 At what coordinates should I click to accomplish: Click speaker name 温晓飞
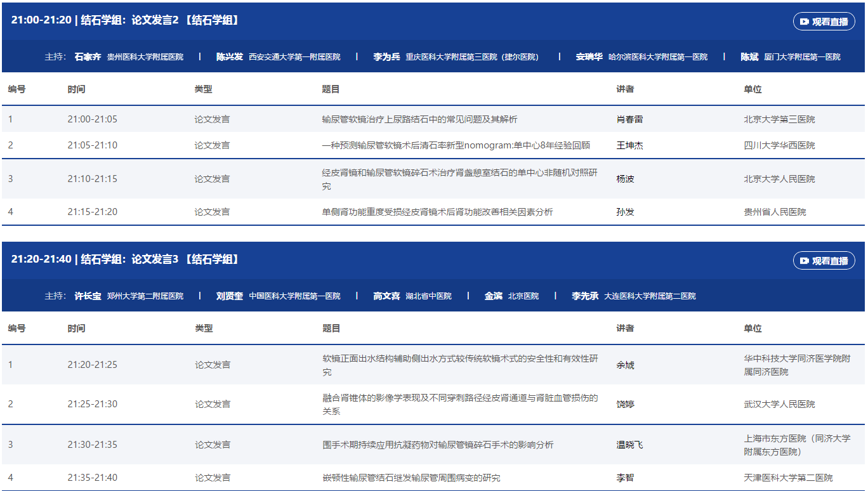tap(629, 445)
